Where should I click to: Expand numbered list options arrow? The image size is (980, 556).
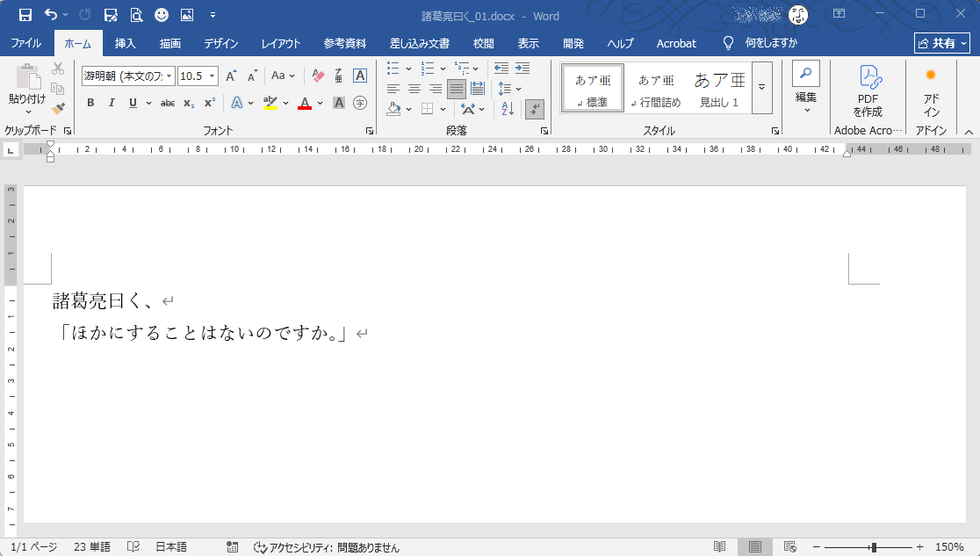(x=443, y=69)
